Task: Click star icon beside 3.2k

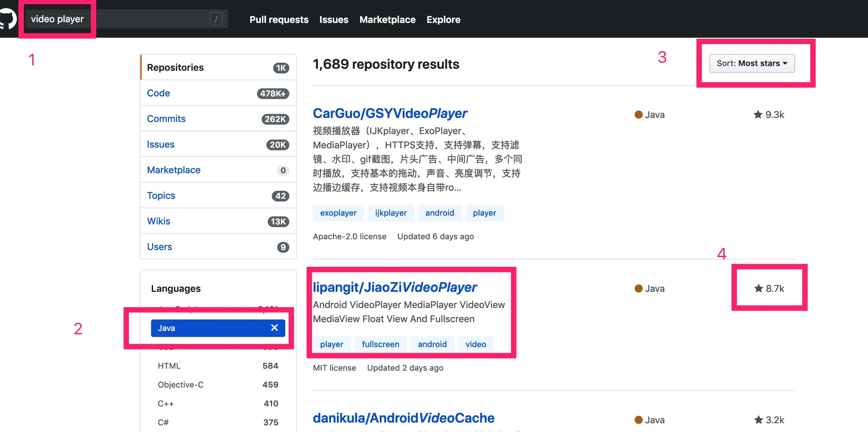Action: click(758, 420)
